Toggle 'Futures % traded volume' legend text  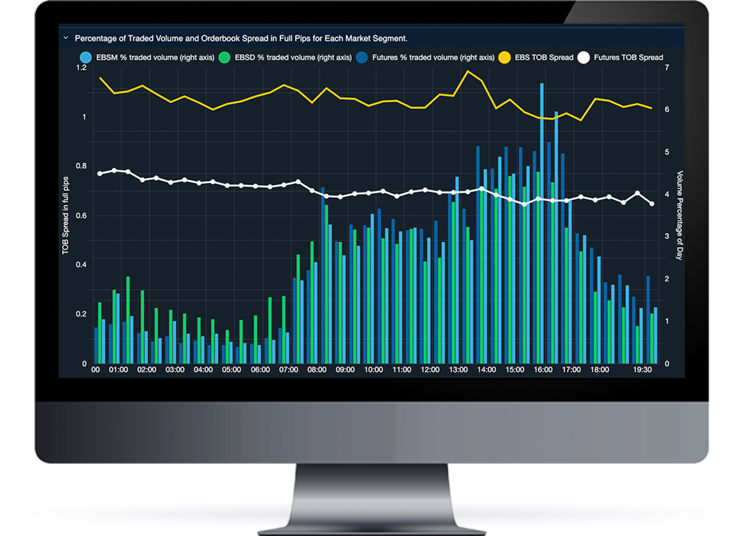coord(433,58)
